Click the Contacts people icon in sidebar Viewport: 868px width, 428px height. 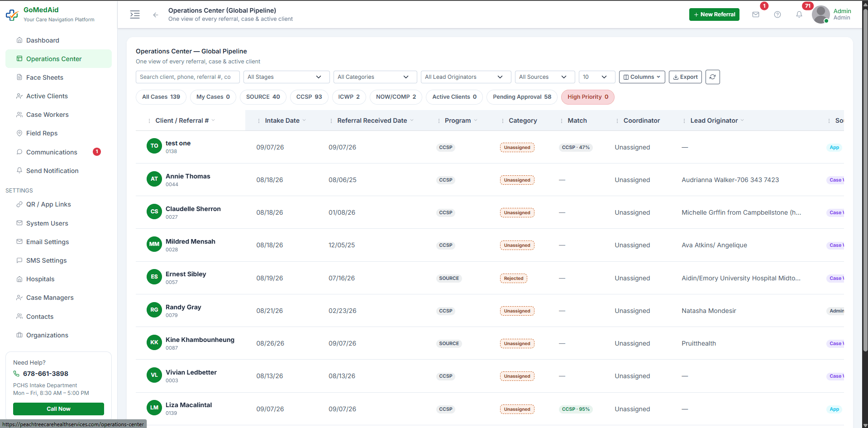click(x=19, y=317)
